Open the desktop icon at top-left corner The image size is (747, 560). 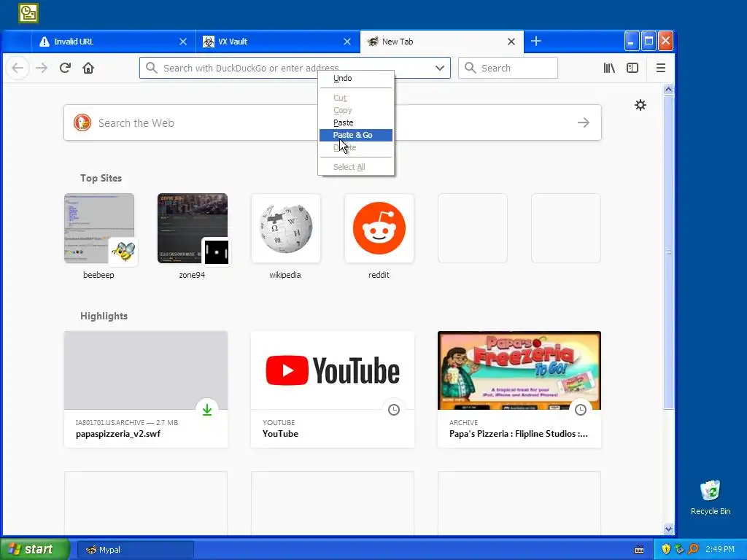coord(28,13)
